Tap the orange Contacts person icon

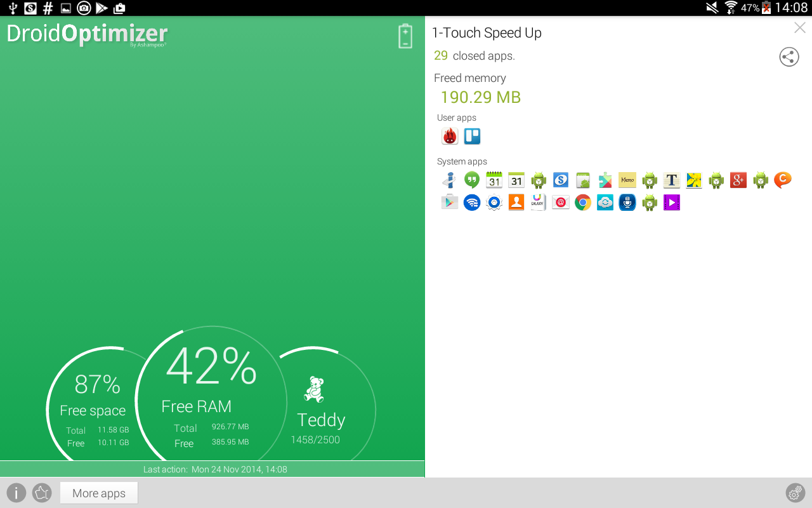[516, 203]
